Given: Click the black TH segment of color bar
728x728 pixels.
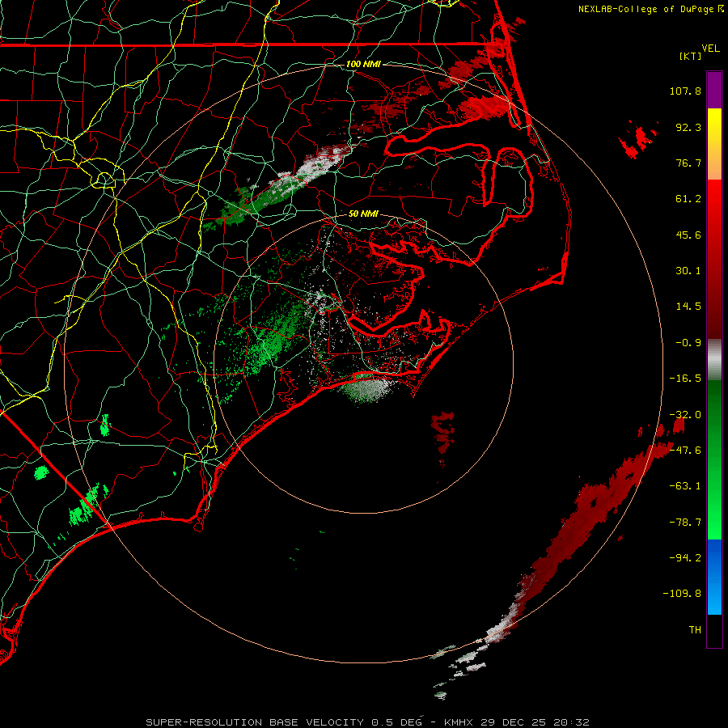Looking at the screenshot, I should click(714, 630).
